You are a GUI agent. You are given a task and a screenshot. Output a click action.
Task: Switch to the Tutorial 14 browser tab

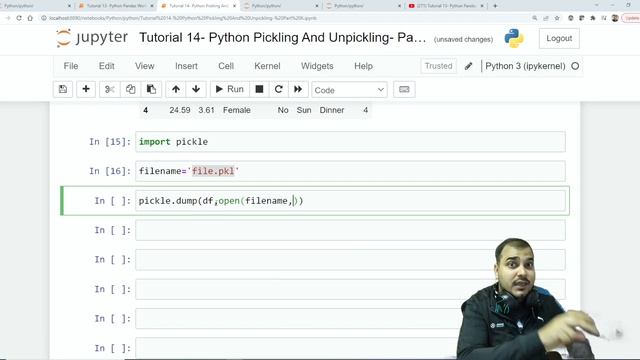click(x=198, y=6)
